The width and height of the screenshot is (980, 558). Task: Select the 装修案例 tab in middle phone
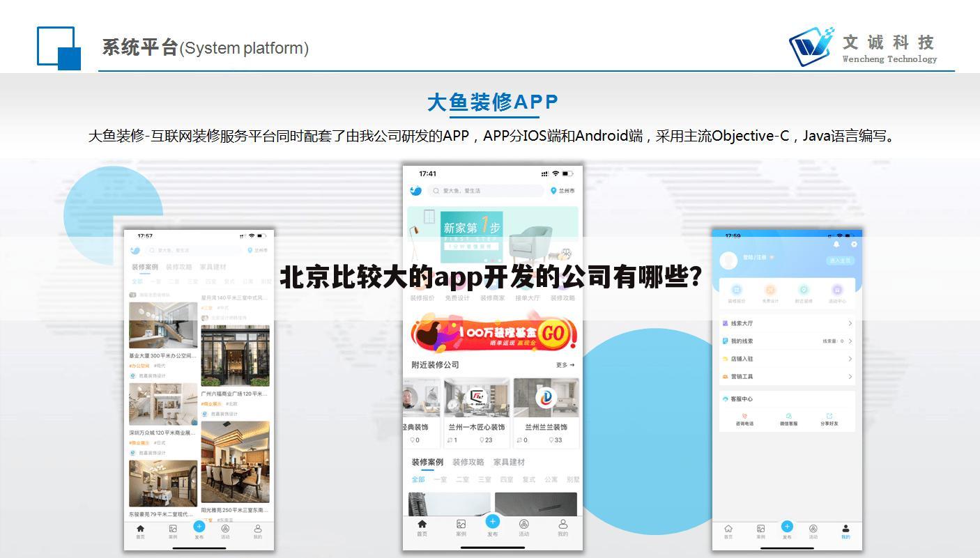(427, 462)
